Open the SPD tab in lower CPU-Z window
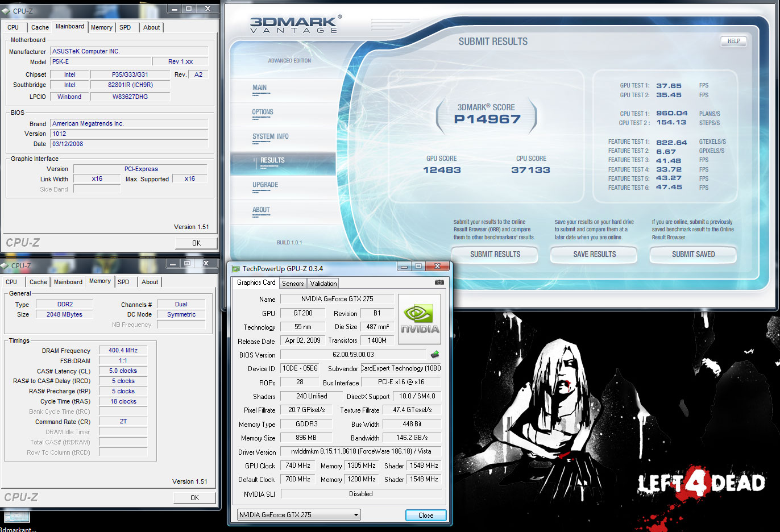 (123, 282)
